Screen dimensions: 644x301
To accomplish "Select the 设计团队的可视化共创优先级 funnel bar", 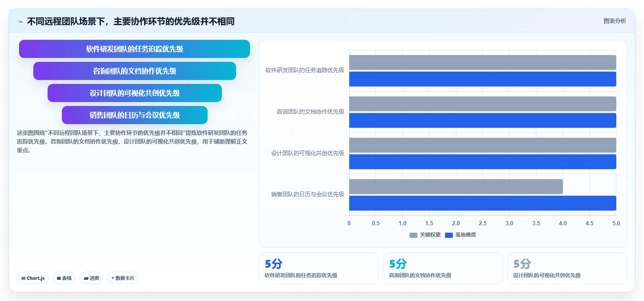I will pos(135,93).
